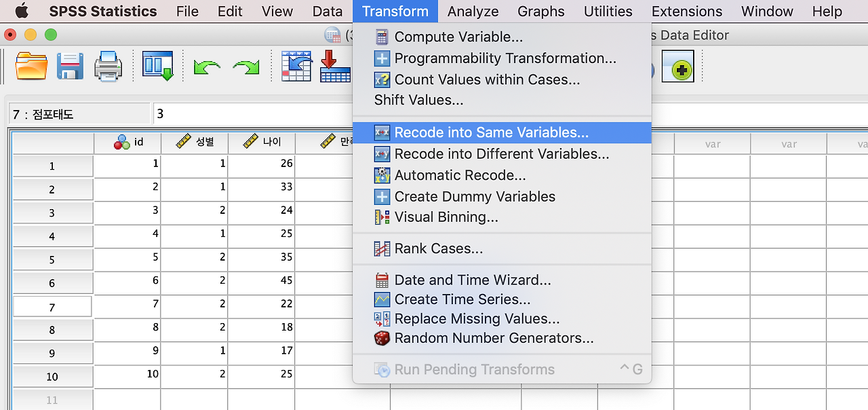This screenshot has width=868, height=410.
Task: Save the dataset with the floppy disk icon
Action: tap(70, 67)
